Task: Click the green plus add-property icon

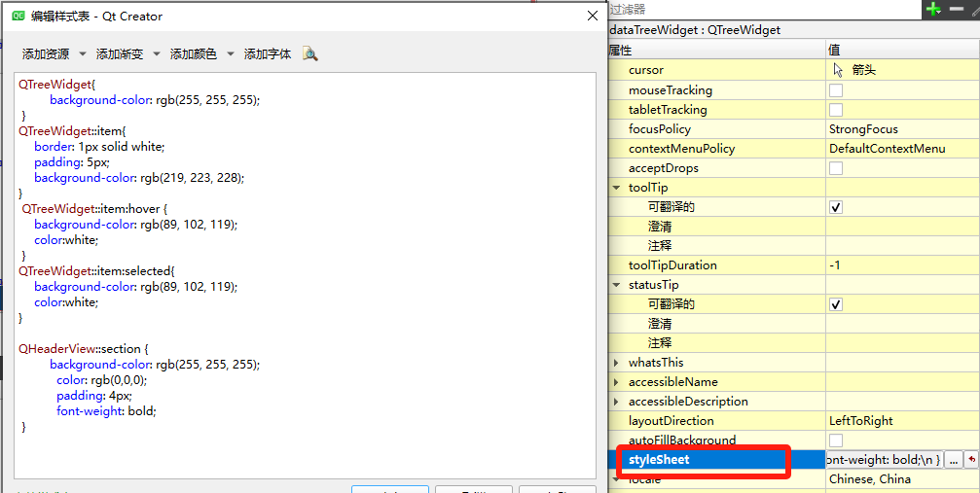Action: [x=933, y=9]
